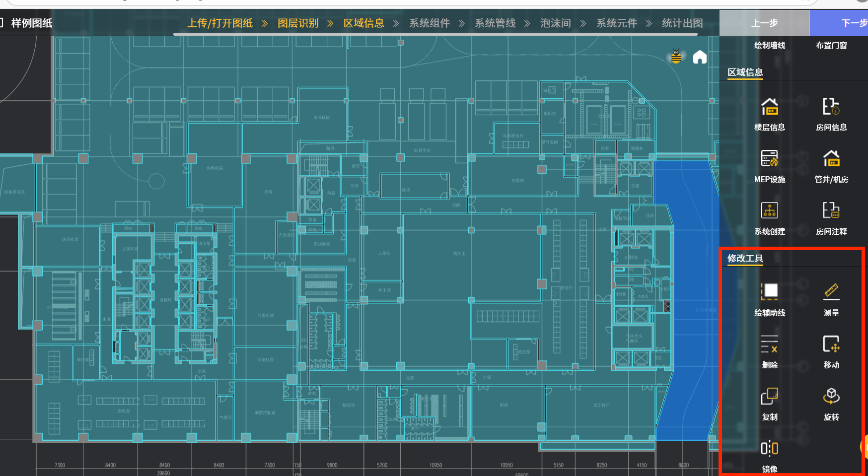Open the 系统组件 step tab
This screenshot has height=476, width=868.
click(430, 23)
